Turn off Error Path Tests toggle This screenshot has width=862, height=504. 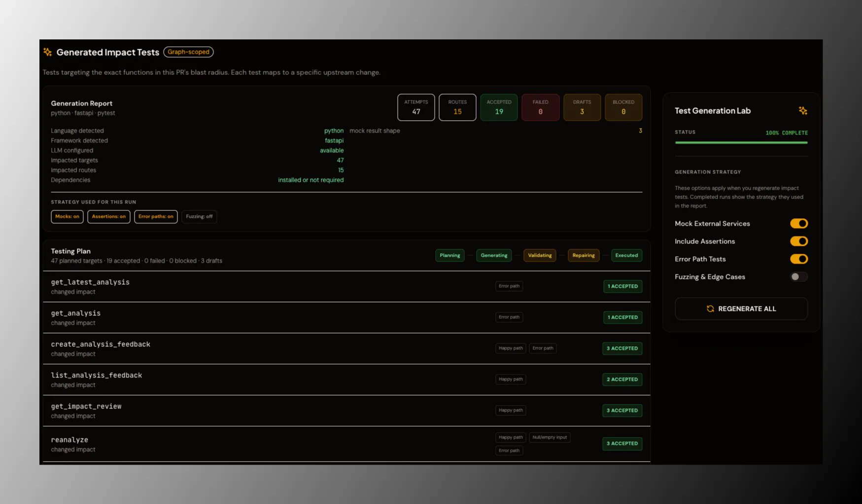(x=799, y=259)
